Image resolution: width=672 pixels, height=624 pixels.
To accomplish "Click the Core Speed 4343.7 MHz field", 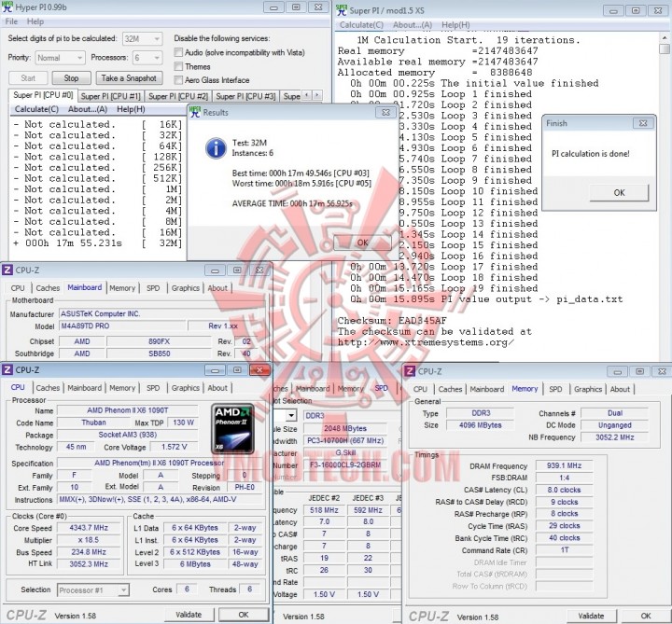I will pyautogui.click(x=89, y=528).
